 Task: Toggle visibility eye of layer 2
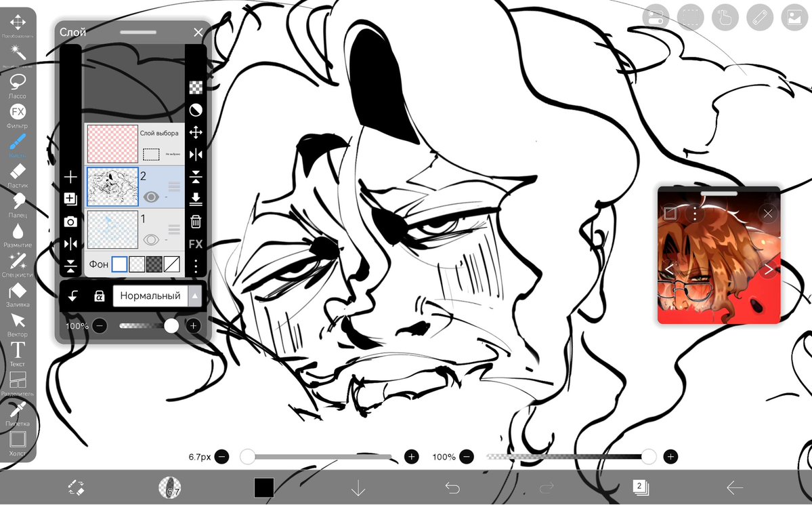[151, 197]
